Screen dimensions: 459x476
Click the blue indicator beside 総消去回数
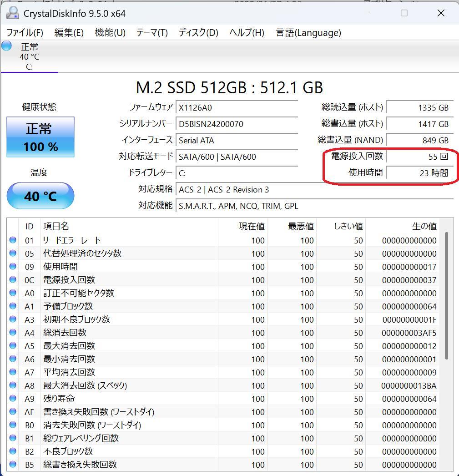(12, 333)
